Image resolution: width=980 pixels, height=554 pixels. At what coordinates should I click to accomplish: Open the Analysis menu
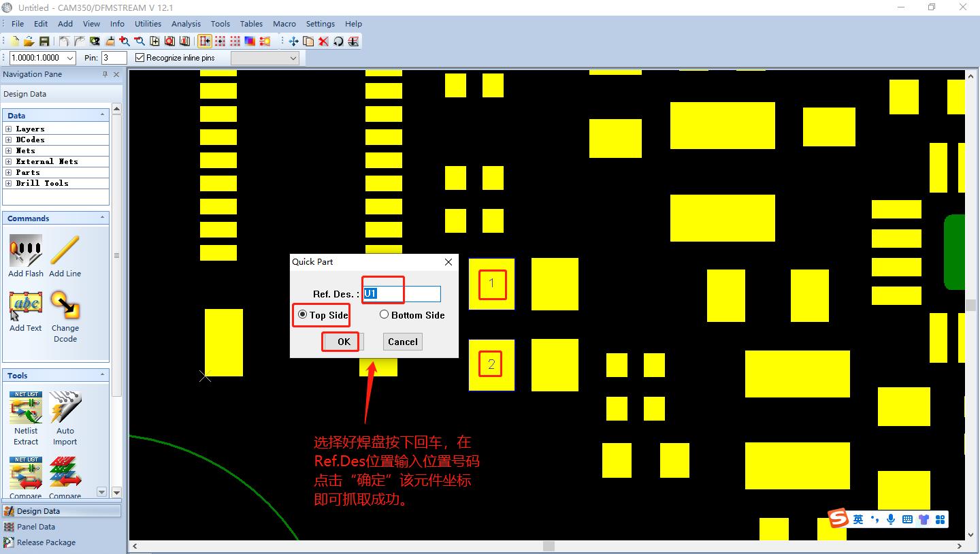[x=186, y=24]
